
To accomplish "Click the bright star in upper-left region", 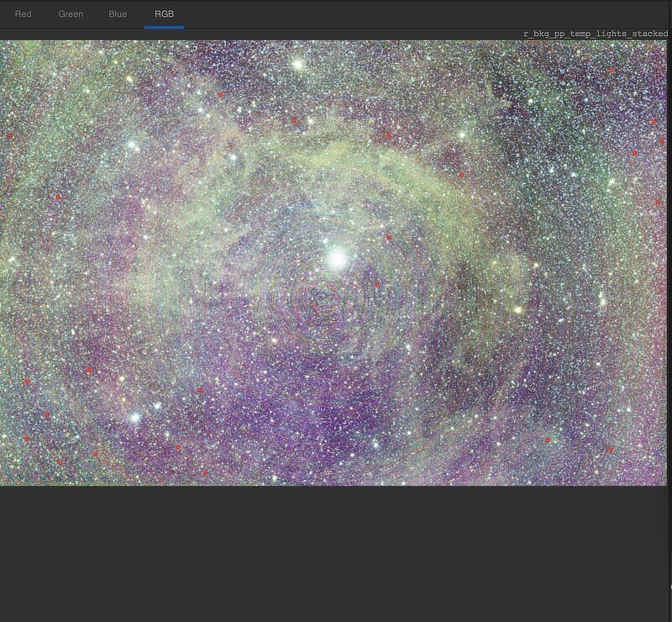I will 132,145.
